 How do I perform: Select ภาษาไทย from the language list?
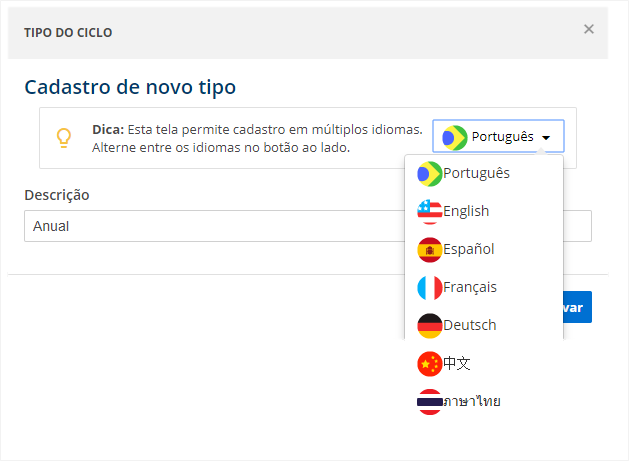pyautogui.click(x=472, y=402)
